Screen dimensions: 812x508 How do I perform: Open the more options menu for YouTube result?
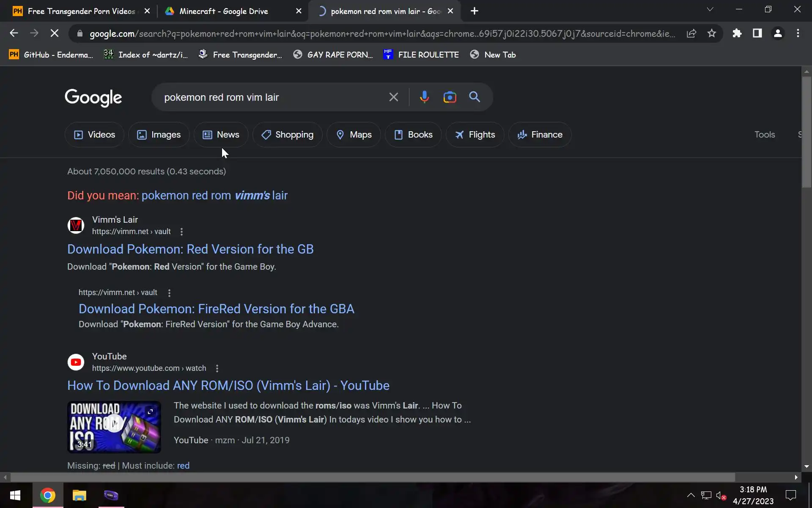217,368
